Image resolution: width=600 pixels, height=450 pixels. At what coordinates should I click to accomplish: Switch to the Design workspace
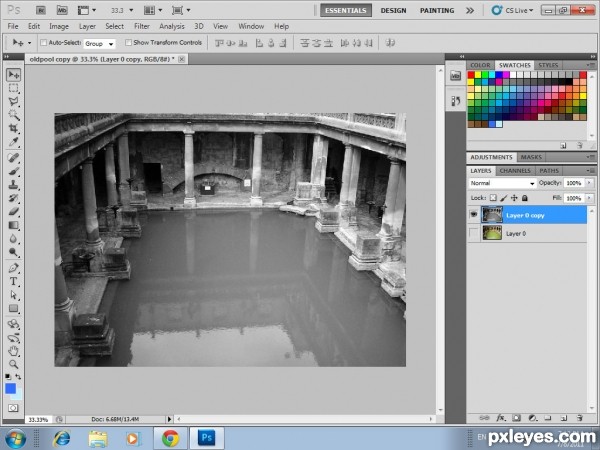tap(393, 10)
